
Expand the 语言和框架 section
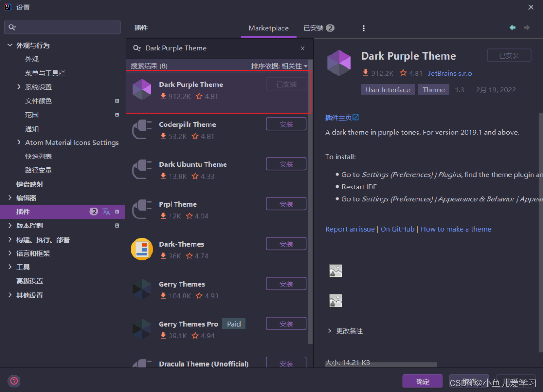(10, 253)
